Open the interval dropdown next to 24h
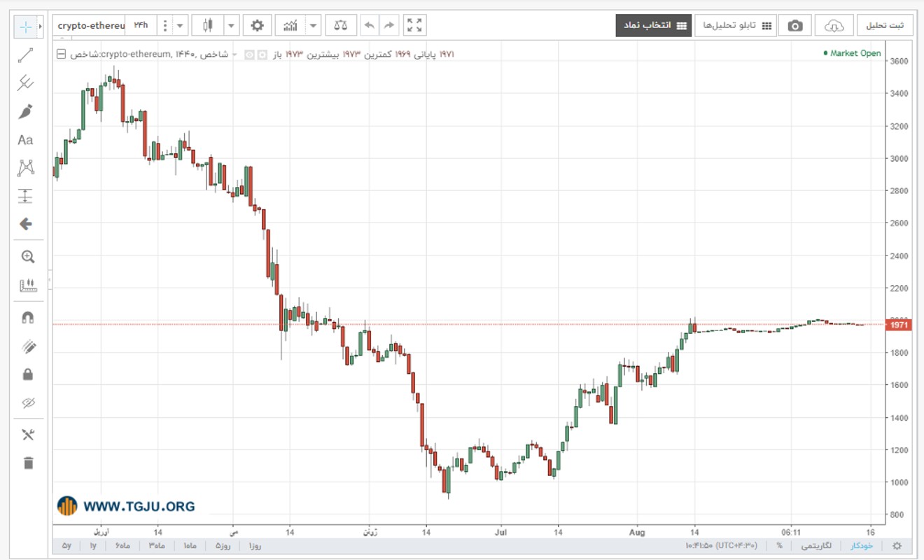This screenshot has height=560, width=924. (181, 26)
